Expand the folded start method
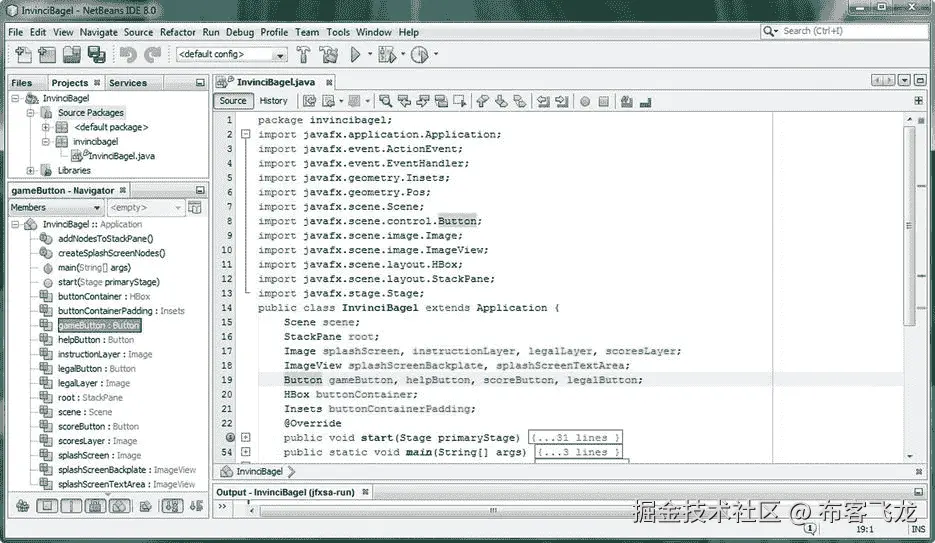The width and height of the screenshot is (935, 543). [246, 437]
